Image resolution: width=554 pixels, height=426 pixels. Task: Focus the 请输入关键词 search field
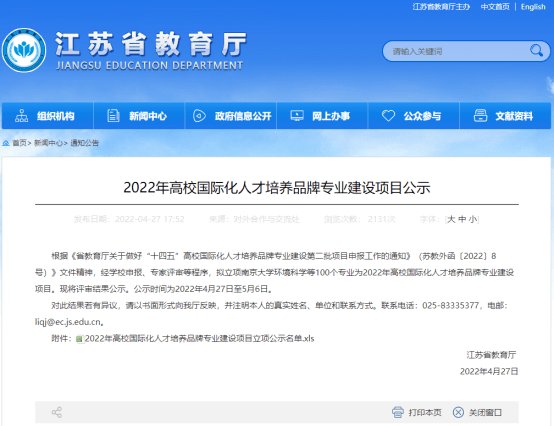point(456,52)
